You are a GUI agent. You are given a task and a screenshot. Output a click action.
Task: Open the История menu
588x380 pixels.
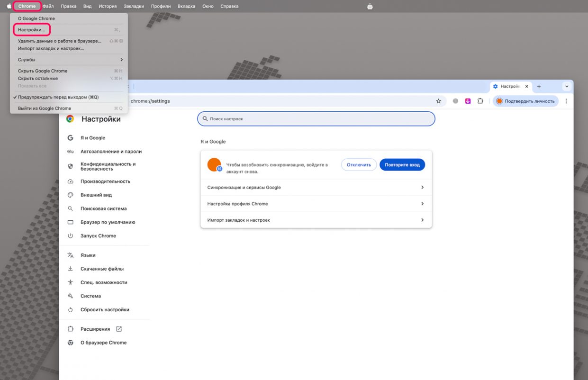pos(108,6)
